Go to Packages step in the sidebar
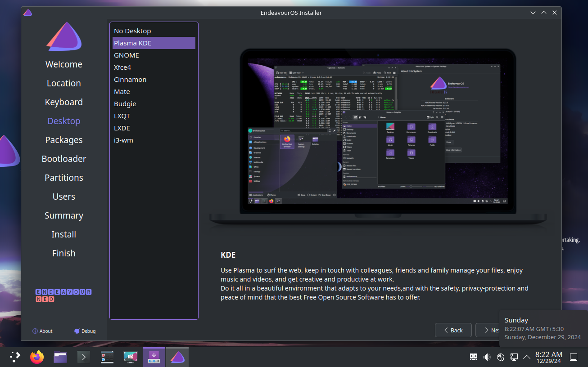The width and height of the screenshot is (588, 367). click(x=64, y=140)
